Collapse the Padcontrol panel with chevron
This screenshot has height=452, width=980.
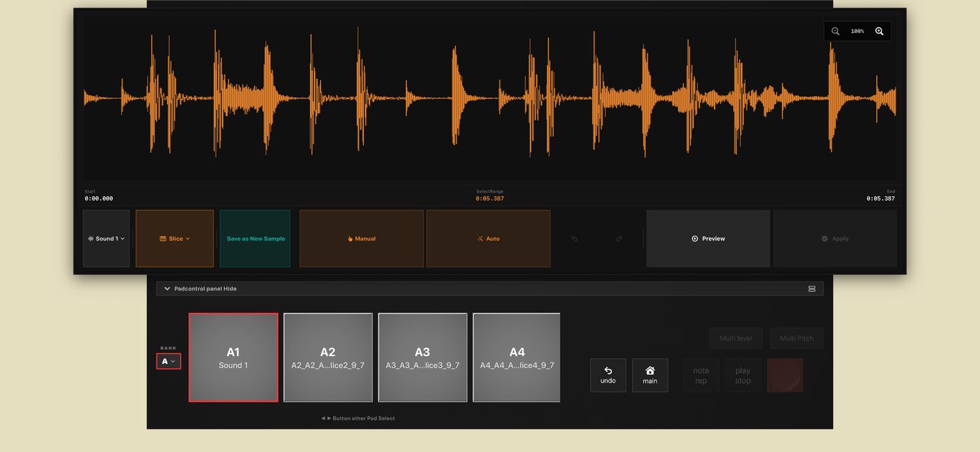(167, 288)
